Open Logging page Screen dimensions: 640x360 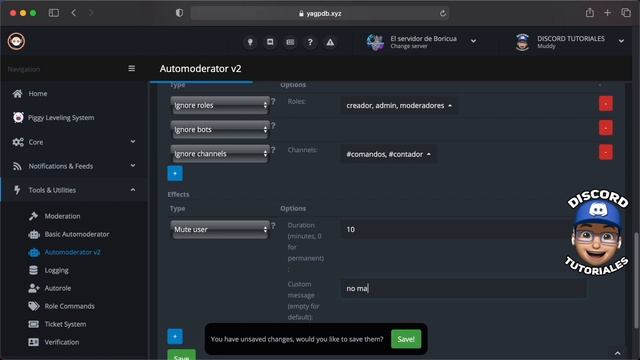pos(56,270)
